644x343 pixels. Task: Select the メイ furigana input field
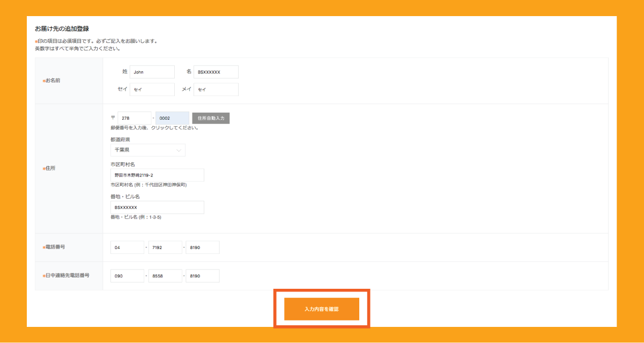pos(216,90)
